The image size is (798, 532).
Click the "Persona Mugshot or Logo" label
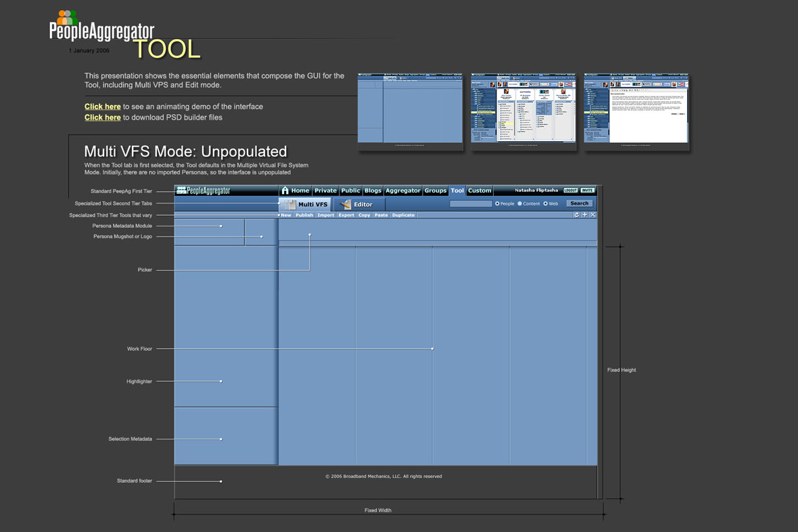point(122,237)
